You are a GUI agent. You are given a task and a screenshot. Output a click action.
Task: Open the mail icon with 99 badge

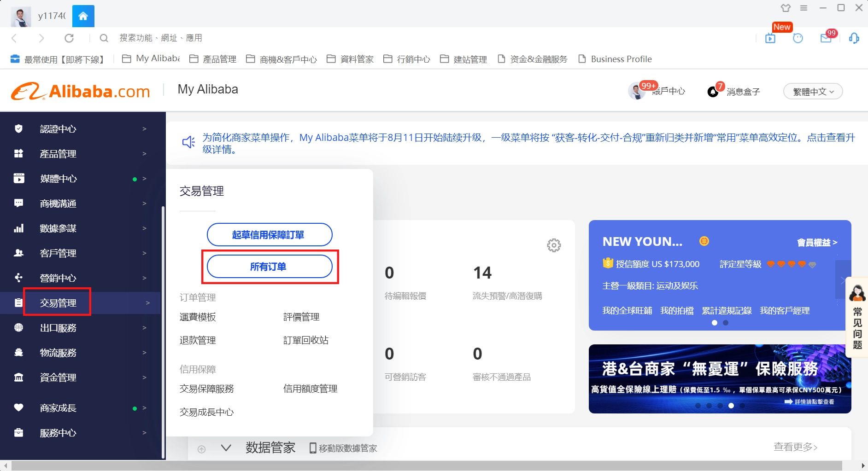[x=826, y=38]
